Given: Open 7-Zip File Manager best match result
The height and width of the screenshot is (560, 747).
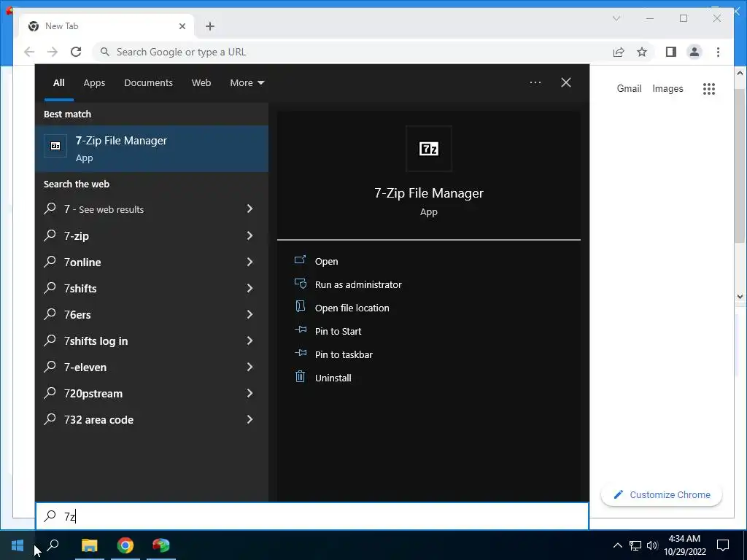Looking at the screenshot, I should click(x=152, y=149).
